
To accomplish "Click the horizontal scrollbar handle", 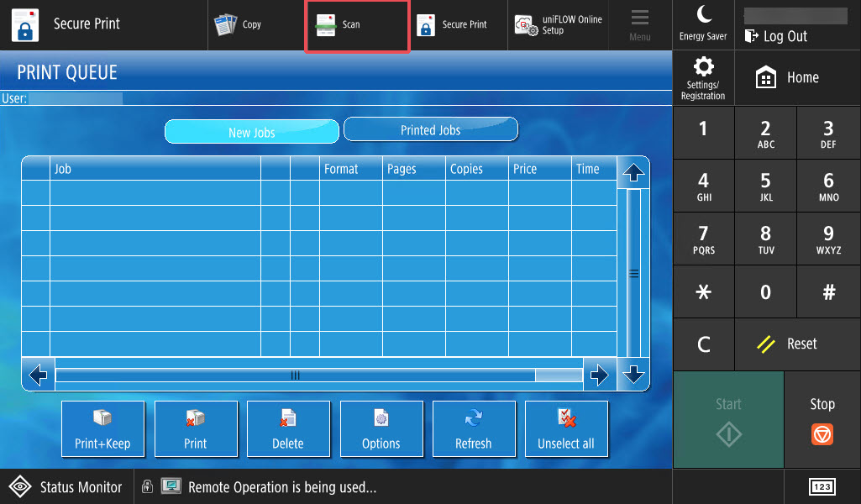I will [x=296, y=375].
